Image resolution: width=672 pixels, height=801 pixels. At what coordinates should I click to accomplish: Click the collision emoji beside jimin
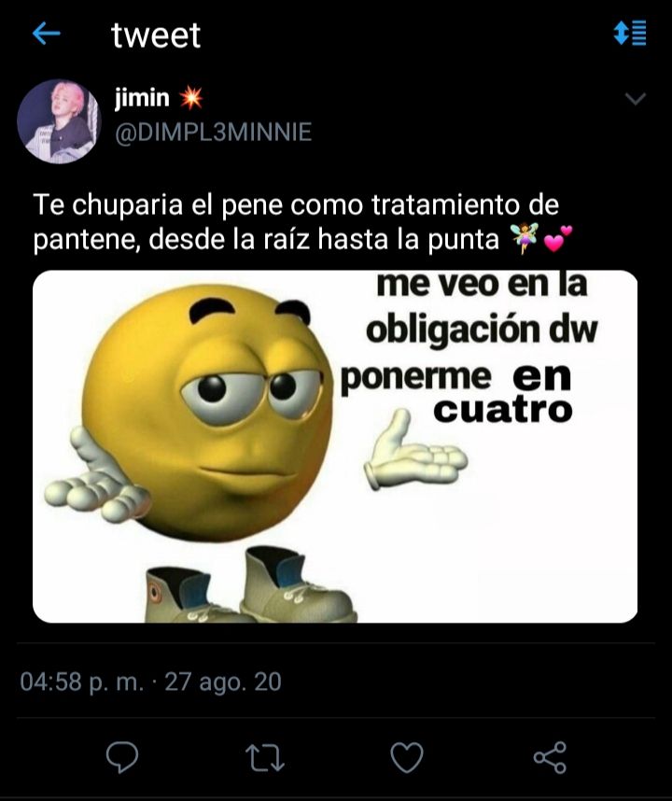tap(191, 98)
